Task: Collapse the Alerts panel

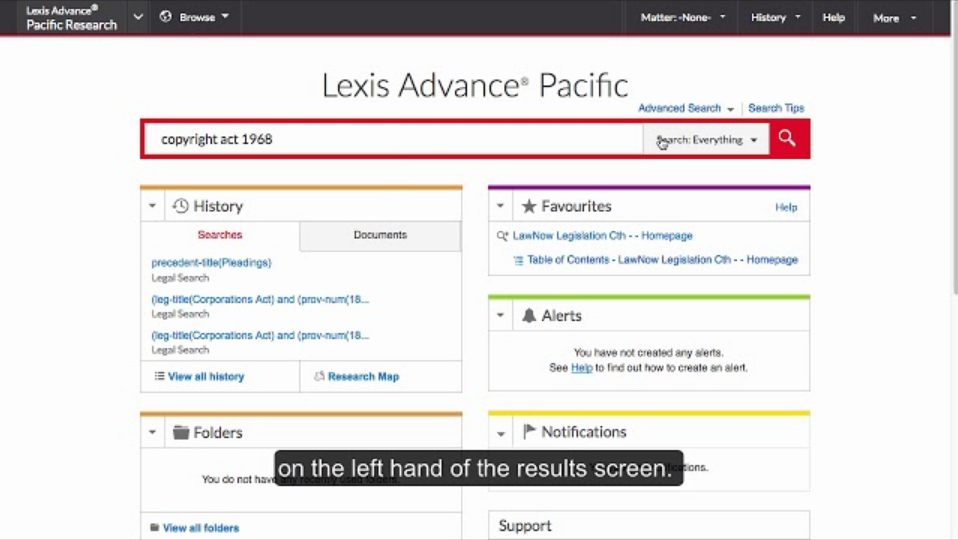Action: (x=500, y=315)
